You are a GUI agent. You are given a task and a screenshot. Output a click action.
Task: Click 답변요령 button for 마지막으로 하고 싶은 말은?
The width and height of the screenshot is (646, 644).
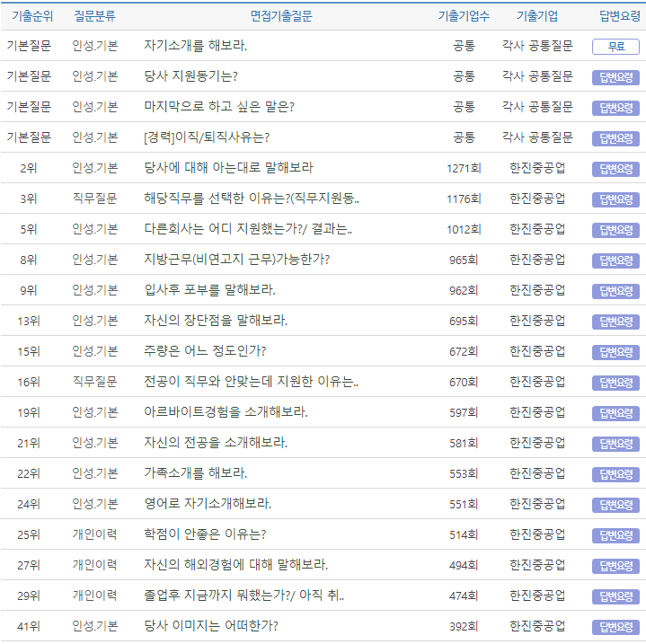tap(615, 108)
